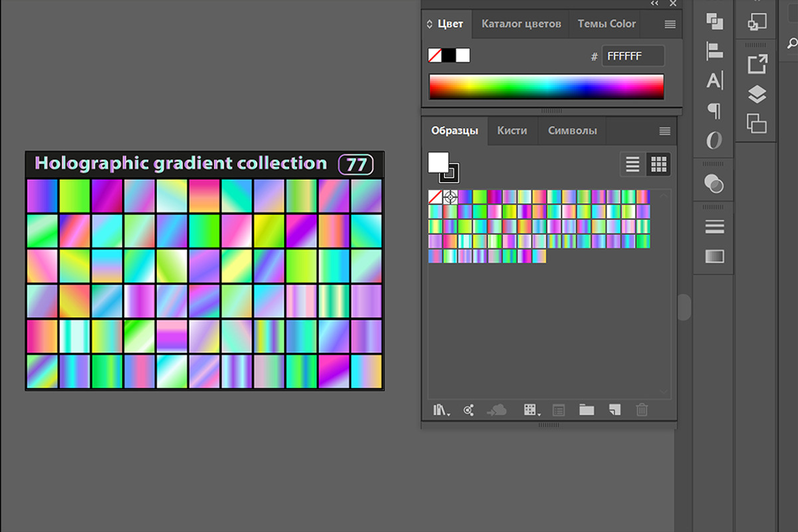
Task: Open the Layers panel icon
Action: point(757,94)
